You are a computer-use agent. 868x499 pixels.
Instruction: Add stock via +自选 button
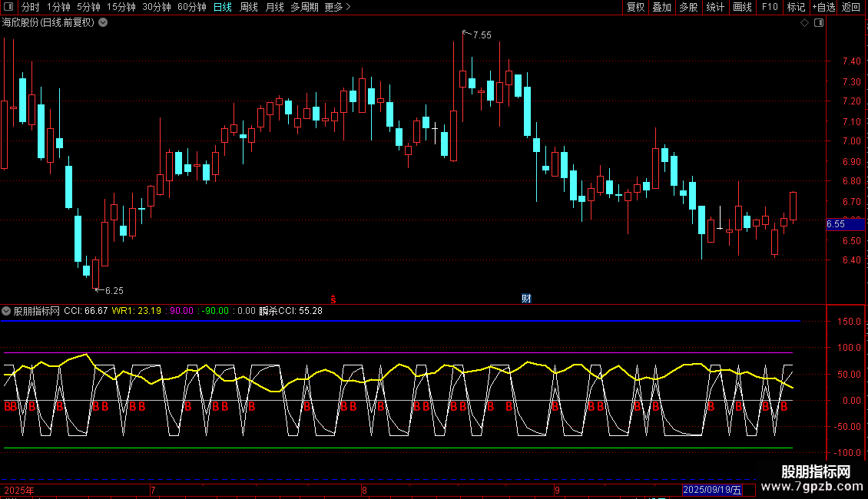click(823, 7)
